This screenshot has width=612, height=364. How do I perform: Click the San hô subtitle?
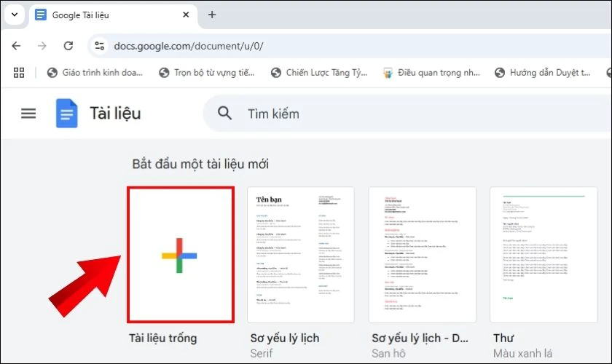click(388, 354)
